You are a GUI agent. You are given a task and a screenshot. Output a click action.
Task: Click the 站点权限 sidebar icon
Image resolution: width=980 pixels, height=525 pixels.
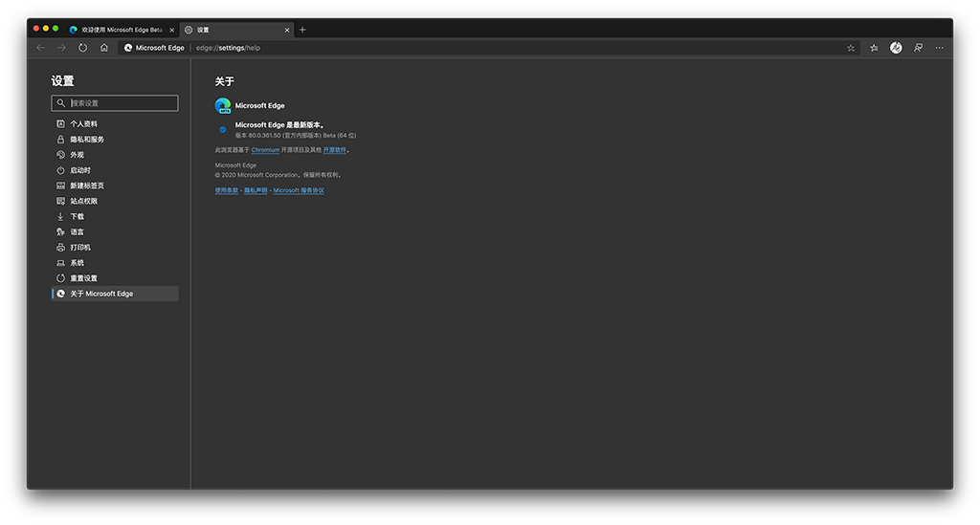click(60, 201)
